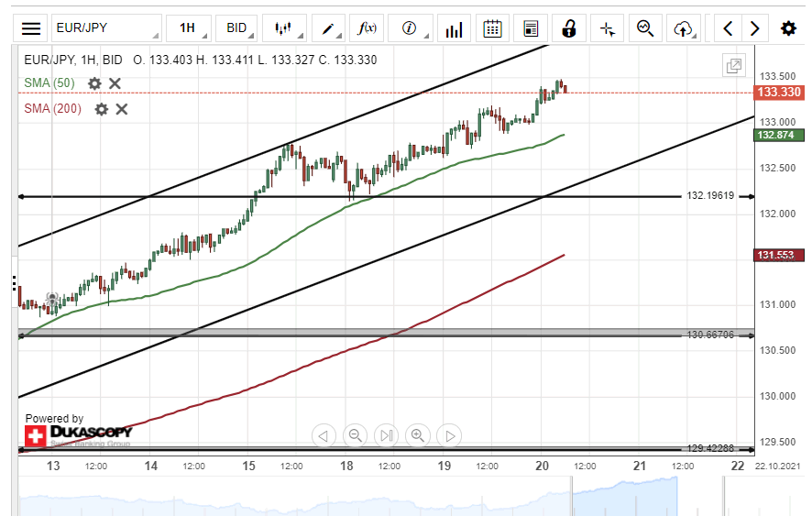
Task: Open the f(x) indicators menu
Action: point(368,28)
